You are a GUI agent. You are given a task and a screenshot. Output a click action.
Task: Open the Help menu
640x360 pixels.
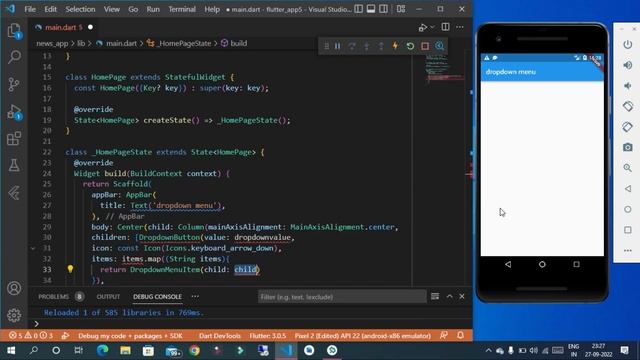point(212,9)
